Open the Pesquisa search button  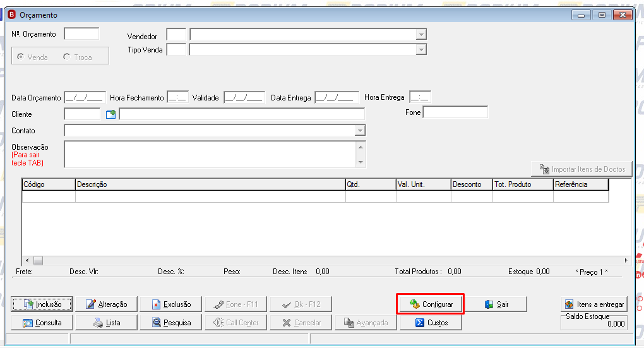(171, 323)
